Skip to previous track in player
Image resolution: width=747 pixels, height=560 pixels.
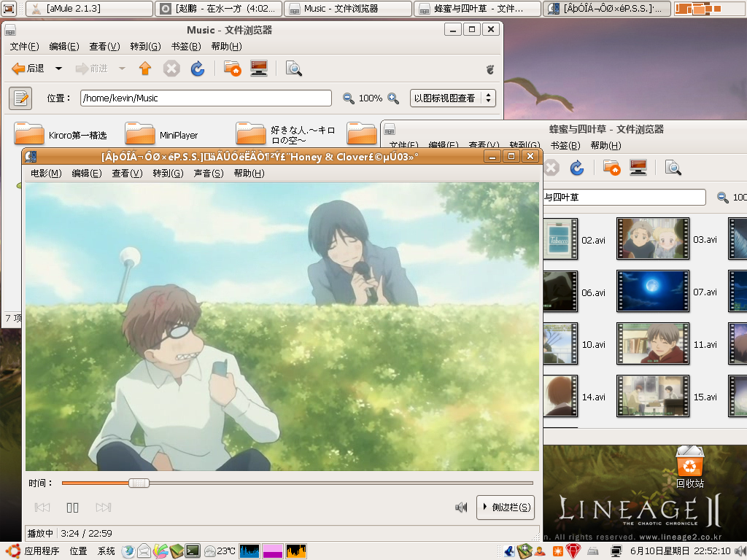point(42,507)
